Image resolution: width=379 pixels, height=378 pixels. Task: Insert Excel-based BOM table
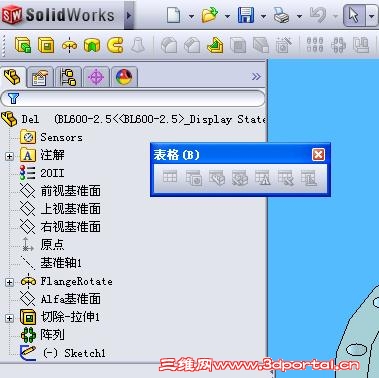coord(240,177)
